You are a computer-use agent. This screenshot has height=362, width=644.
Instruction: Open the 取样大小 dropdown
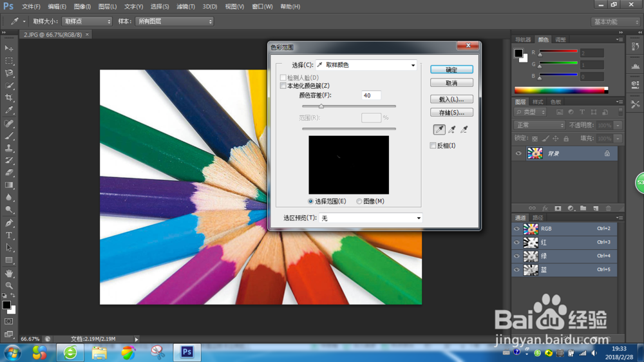(87, 21)
